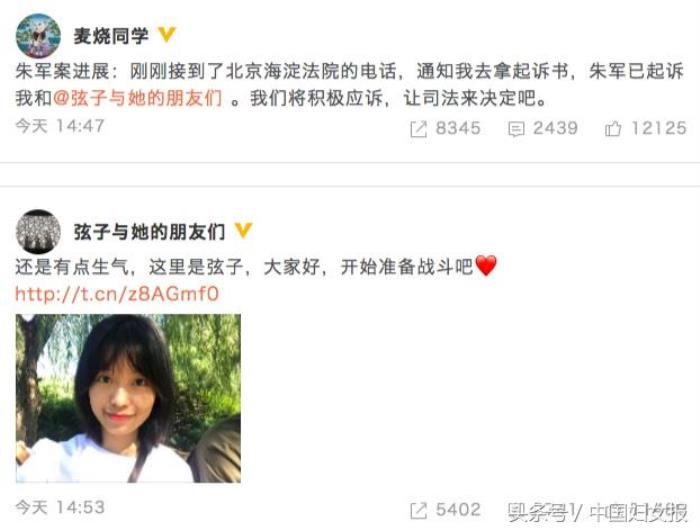
Task: Click the 今天 14:53 timestamp
Action: (x=60, y=508)
